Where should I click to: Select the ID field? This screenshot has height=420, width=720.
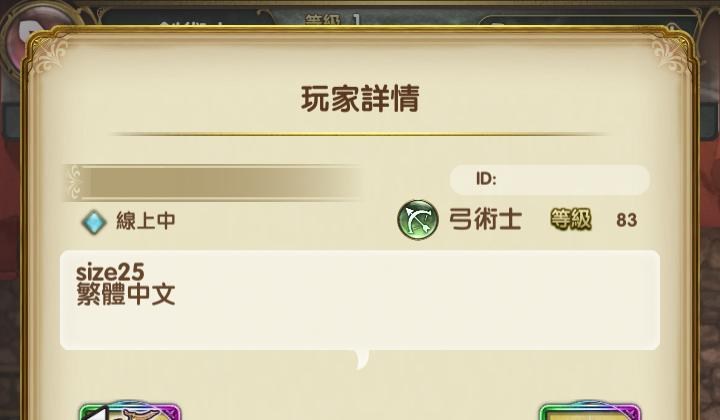pyautogui.click(x=550, y=179)
